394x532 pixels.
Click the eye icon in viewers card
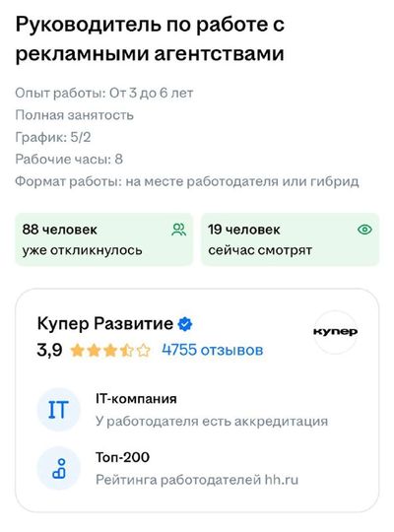tap(364, 230)
